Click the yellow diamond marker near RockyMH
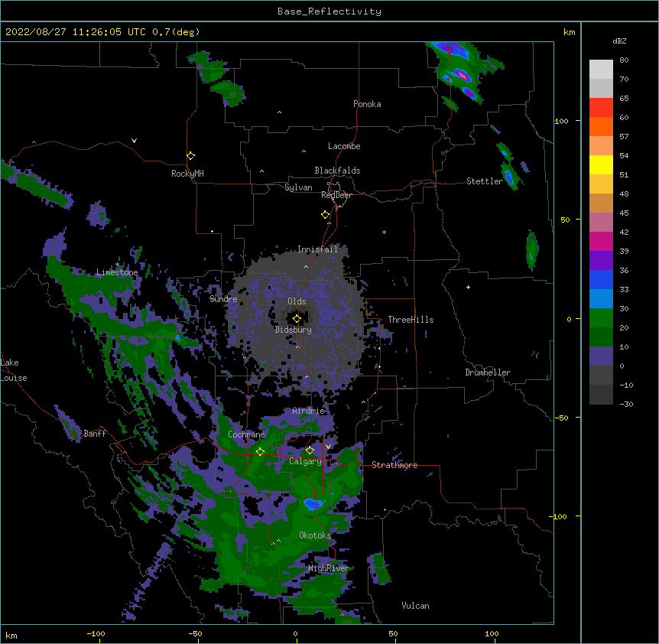This screenshot has height=644, width=659. (x=190, y=156)
